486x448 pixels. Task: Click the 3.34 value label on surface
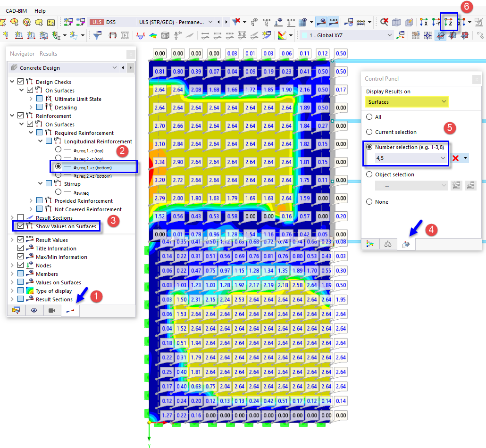tap(160, 162)
